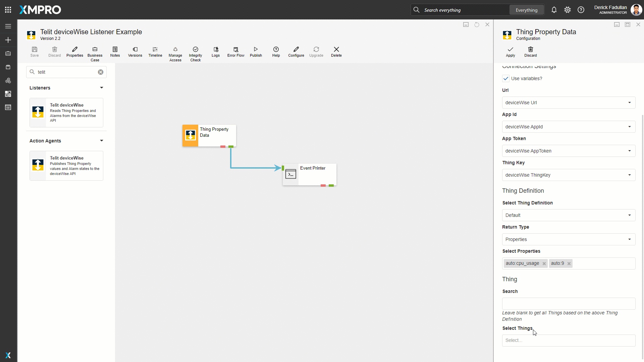Open the Url dropdown

[x=569, y=103]
